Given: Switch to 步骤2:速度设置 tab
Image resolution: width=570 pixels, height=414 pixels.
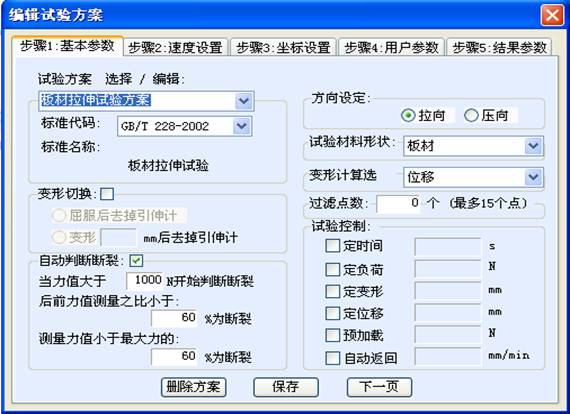Looking at the screenshot, I should [176, 48].
